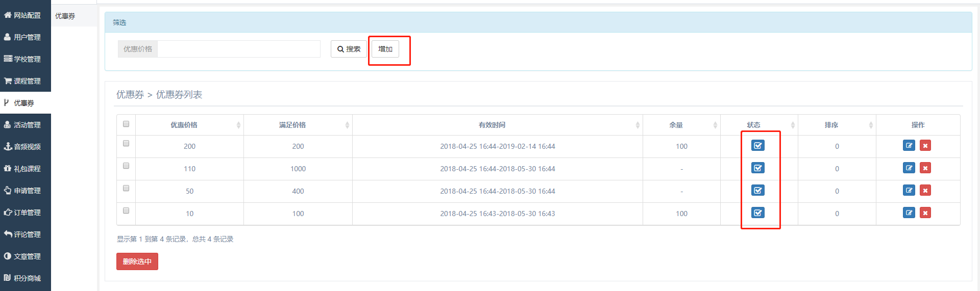Open 文章管理 in the sidebar

[26, 256]
